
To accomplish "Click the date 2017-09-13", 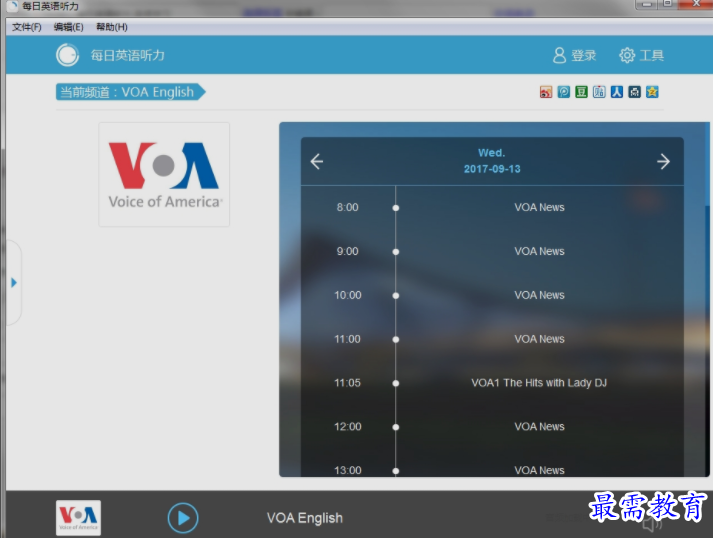I will click(492, 169).
